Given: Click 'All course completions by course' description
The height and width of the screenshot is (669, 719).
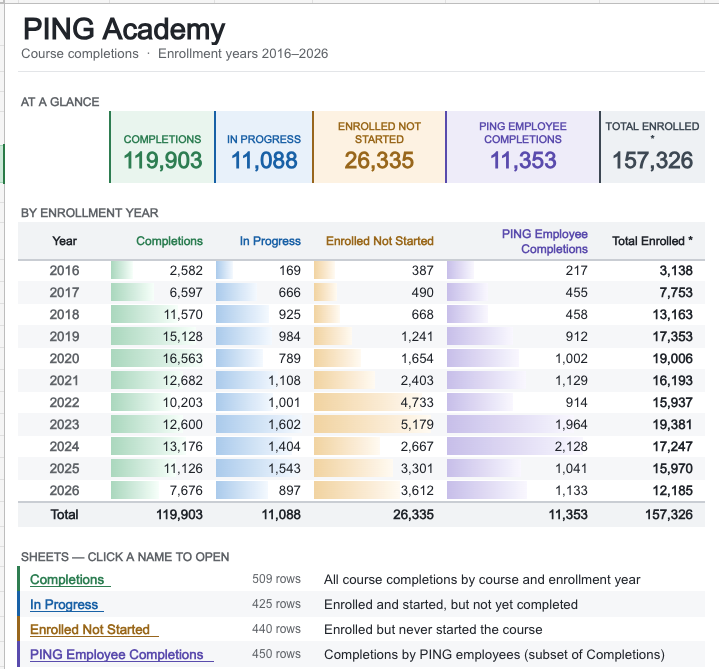Looking at the screenshot, I should pyautogui.click(x=482, y=580).
